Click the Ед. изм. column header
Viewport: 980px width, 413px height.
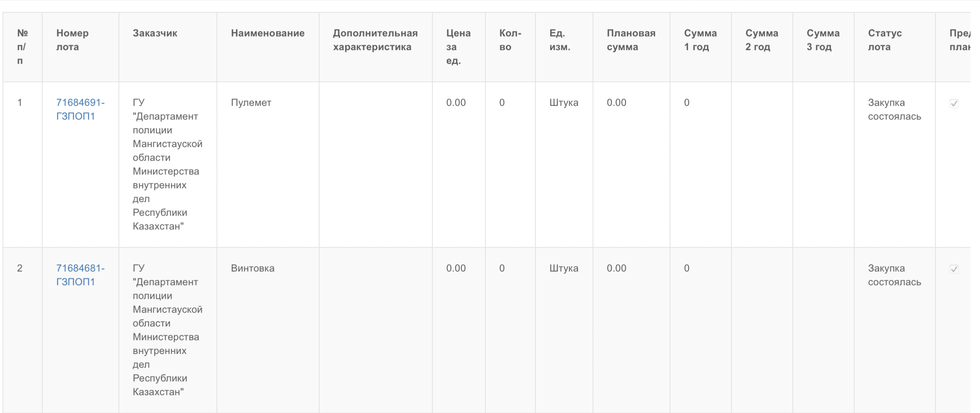tap(559, 40)
